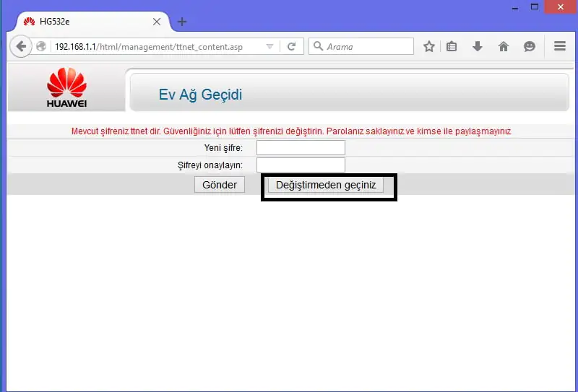Open the URL history dropdown arrow
The image size is (578, 392).
click(x=269, y=47)
